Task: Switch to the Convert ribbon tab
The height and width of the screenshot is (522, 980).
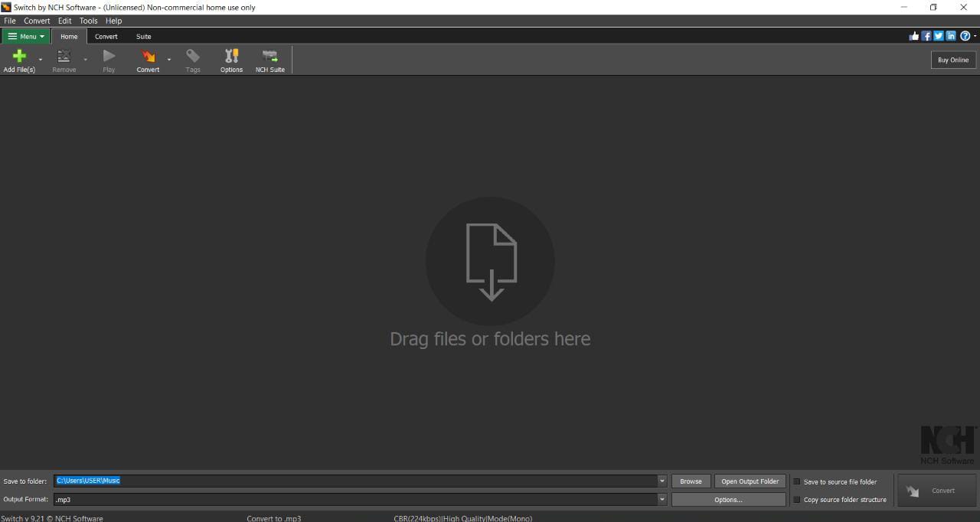Action: tap(106, 36)
